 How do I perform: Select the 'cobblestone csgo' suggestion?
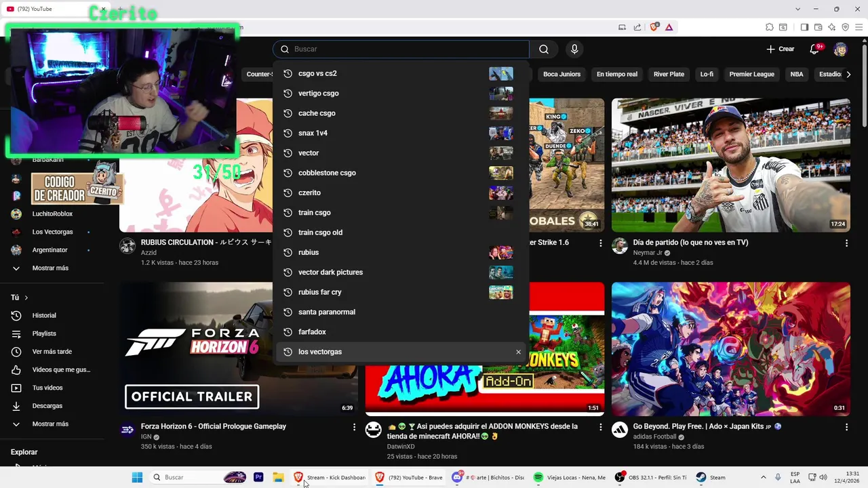coord(401,173)
